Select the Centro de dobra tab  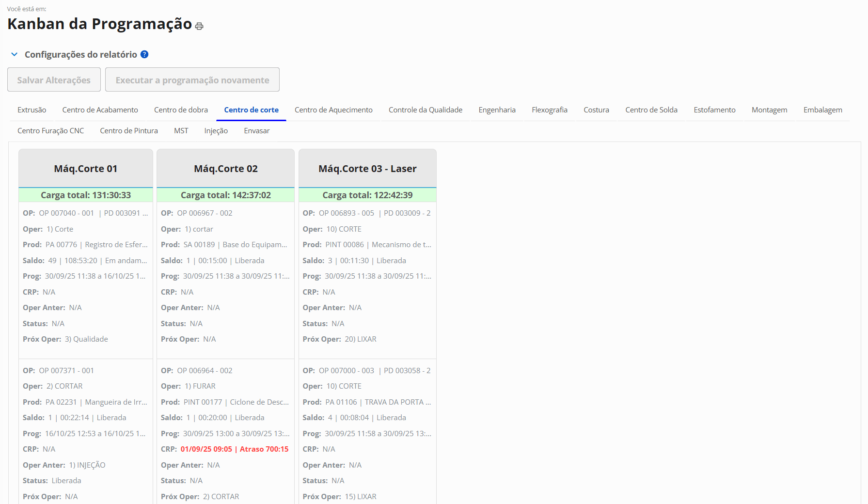(x=181, y=110)
